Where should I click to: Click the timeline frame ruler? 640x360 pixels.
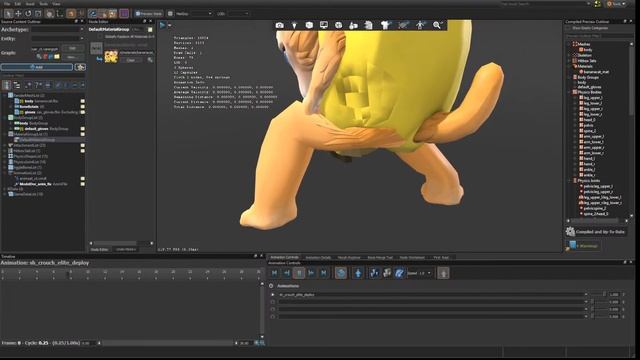pos(131,274)
